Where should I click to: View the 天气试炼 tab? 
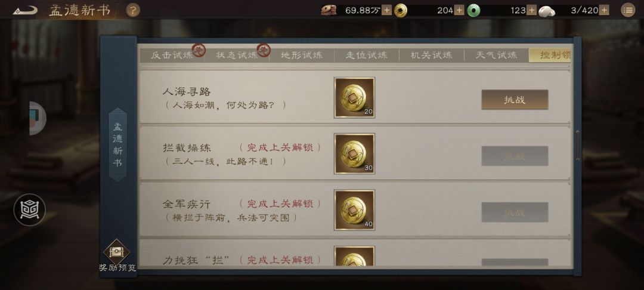[496, 55]
